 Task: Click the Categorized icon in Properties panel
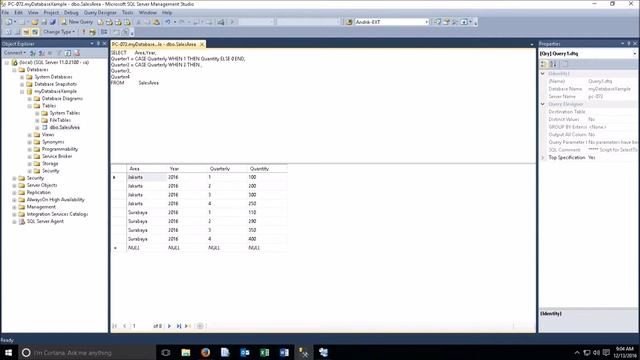(x=544, y=64)
